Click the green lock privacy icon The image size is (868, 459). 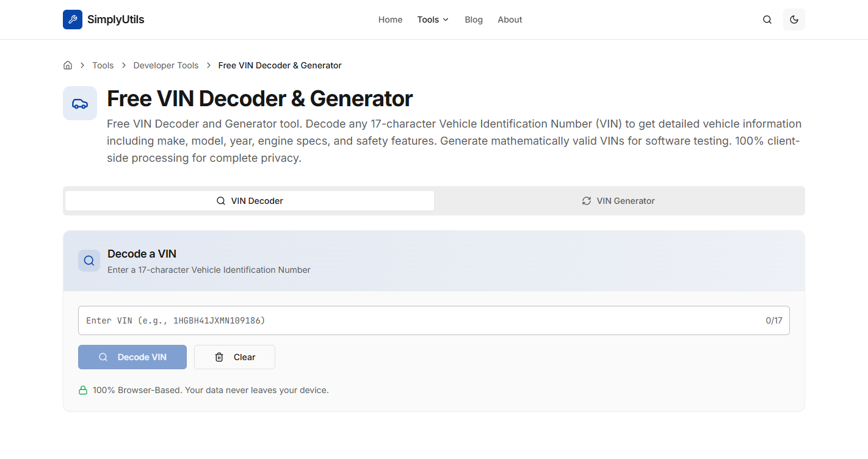point(83,390)
